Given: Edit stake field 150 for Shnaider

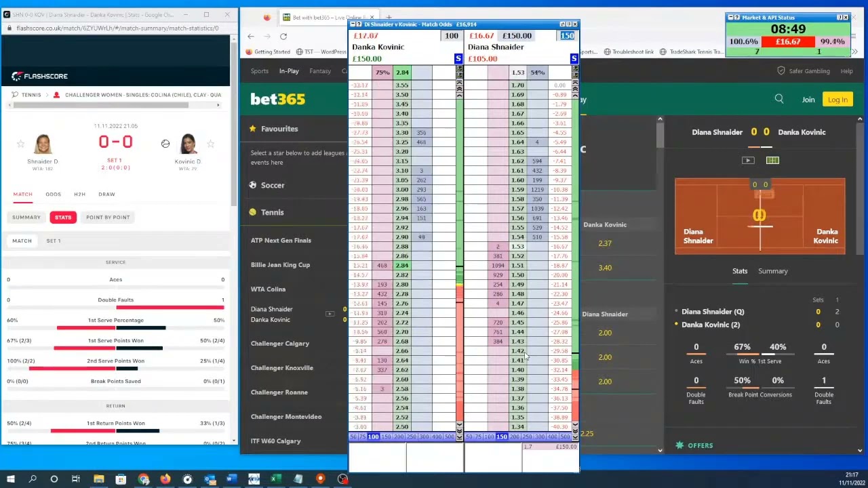Looking at the screenshot, I should point(567,36).
